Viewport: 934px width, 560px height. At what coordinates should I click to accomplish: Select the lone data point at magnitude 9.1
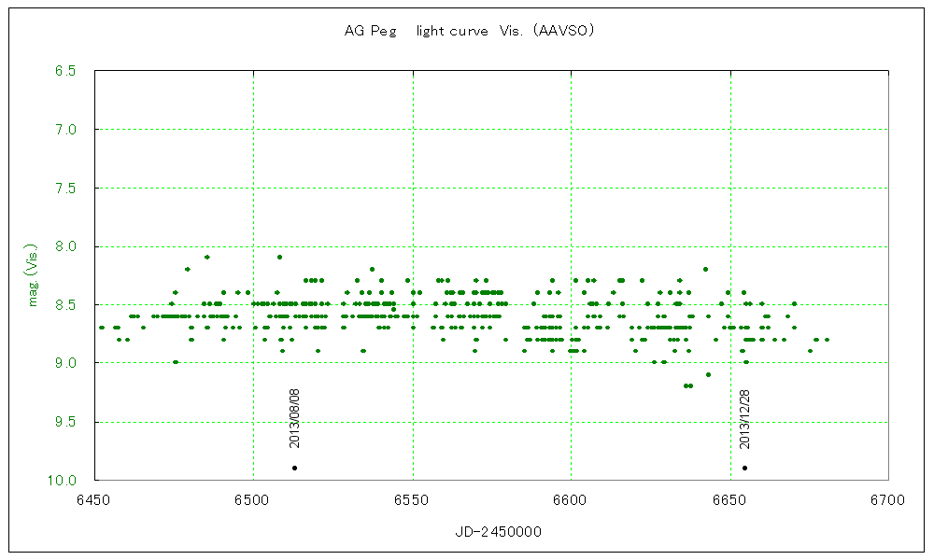pyautogui.click(x=708, y=374)
